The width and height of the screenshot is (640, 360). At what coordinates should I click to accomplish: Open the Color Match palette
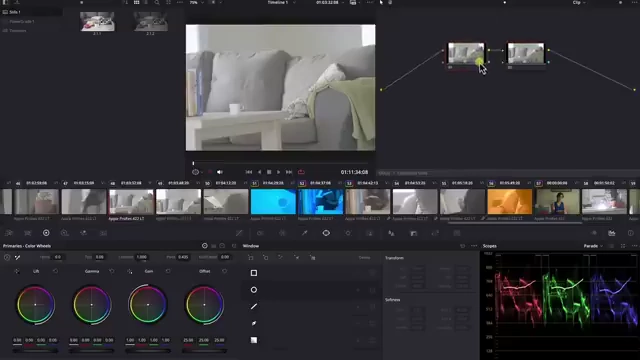tap(27, 233)
